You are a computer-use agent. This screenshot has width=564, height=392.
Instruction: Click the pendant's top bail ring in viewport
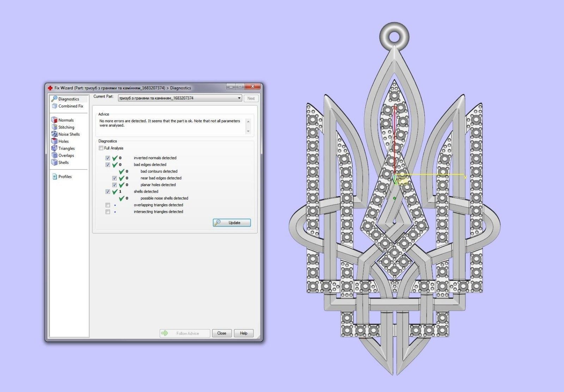point(395,36)
